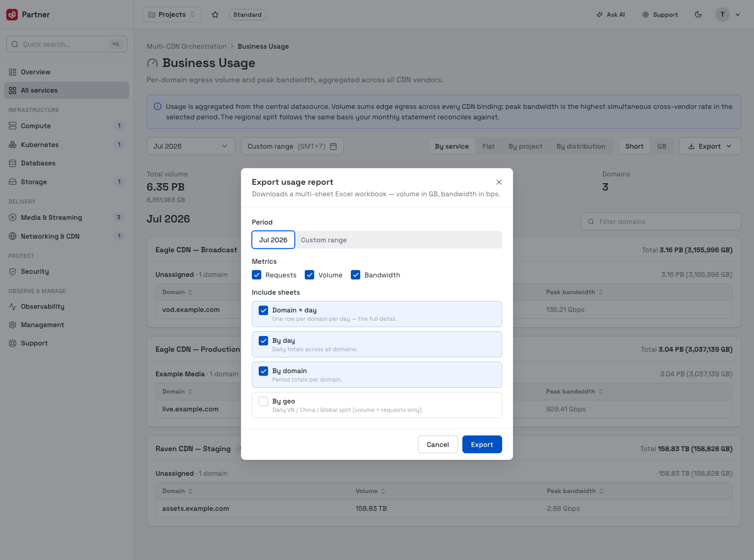
Task: Uncheck the Volume metric checkbox
Action: 309,275
